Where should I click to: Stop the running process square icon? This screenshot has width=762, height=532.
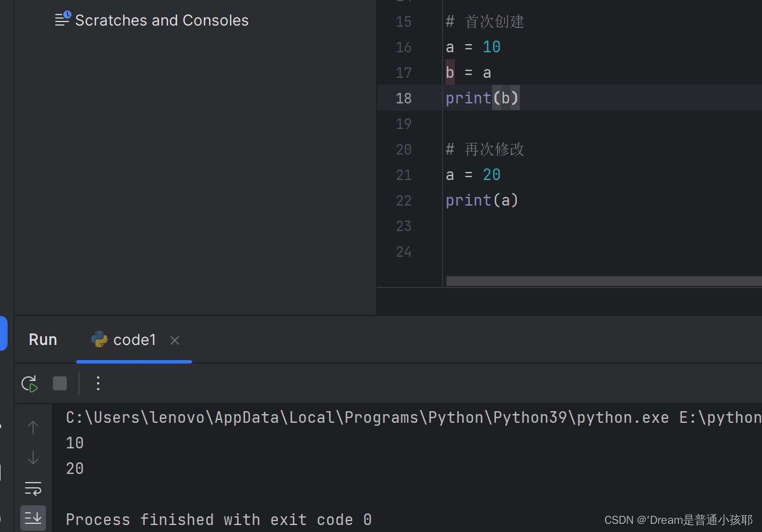click(60, 383)
